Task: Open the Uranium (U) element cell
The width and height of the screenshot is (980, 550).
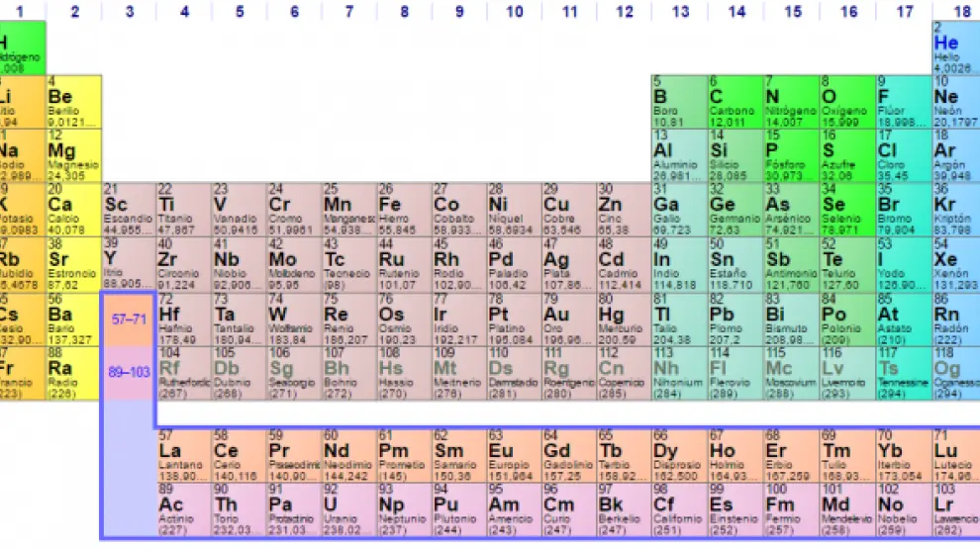Action: click(346, 509)
